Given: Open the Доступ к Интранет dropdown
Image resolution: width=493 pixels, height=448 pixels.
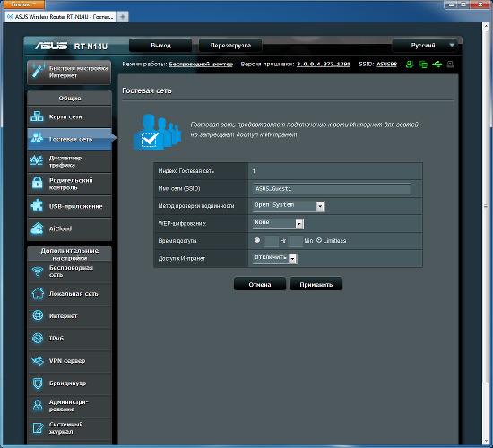Looking at the screenshot, I should click(x=274, y=258).
